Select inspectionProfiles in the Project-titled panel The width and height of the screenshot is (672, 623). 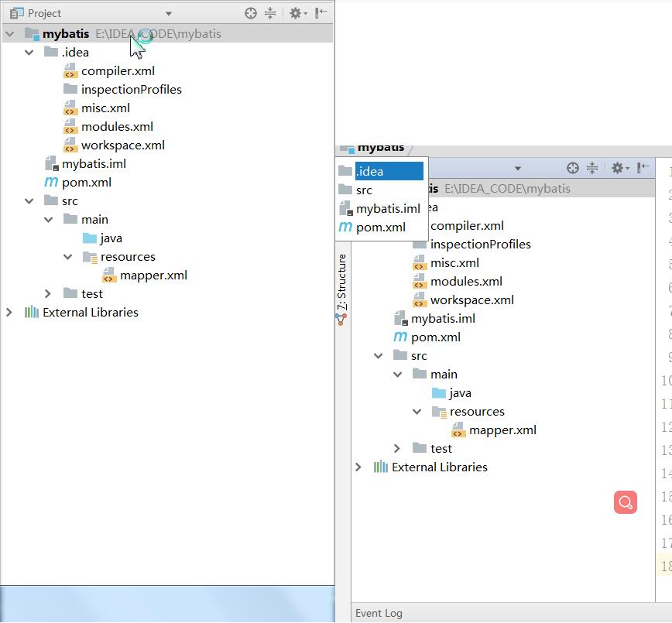coord(131,90)
